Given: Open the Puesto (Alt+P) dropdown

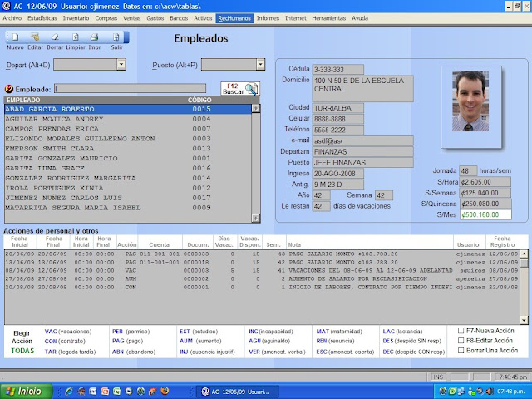Looking at the screenshot, I should click(x=260, y=65).
